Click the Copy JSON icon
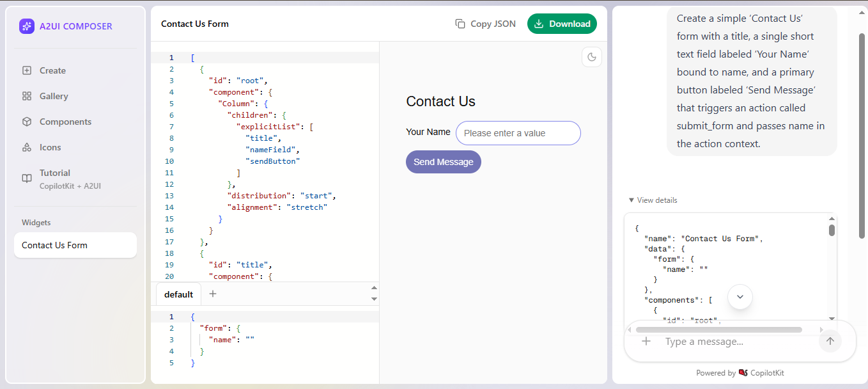 click(460, 24)
